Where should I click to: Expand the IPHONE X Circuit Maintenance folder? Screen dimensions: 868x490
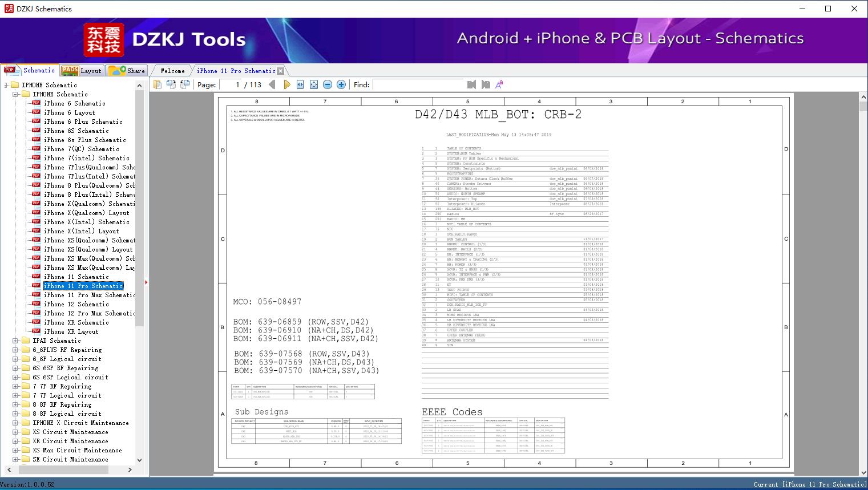pyautogui.click(x=15, y=423)
